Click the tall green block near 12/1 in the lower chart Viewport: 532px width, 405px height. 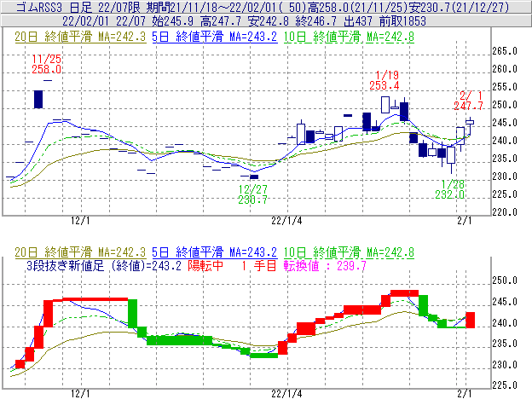(133, 314)
